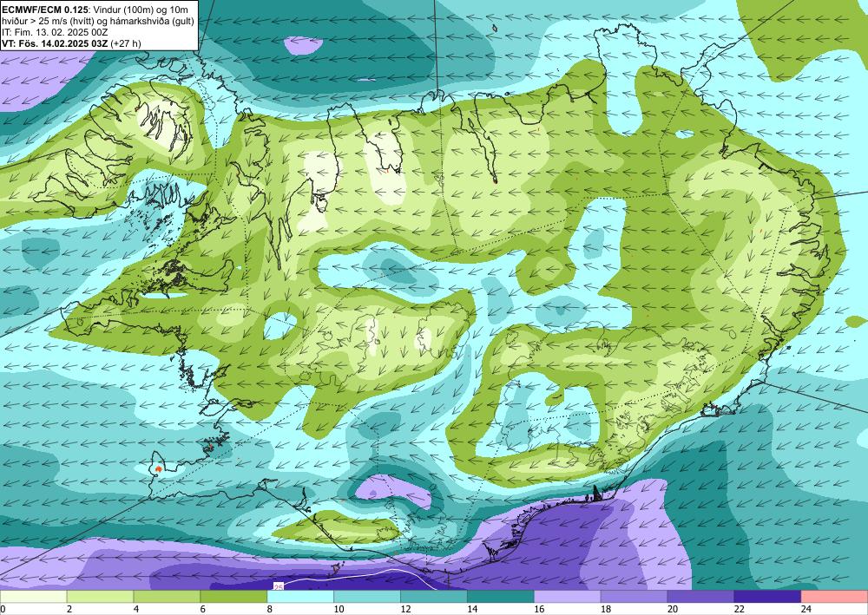The width and height of the screenshot is (868, 615).
Task: Click the lavender 16–18 m/s legend swatch
Action: pyautogui.click(x=567, y=597)
